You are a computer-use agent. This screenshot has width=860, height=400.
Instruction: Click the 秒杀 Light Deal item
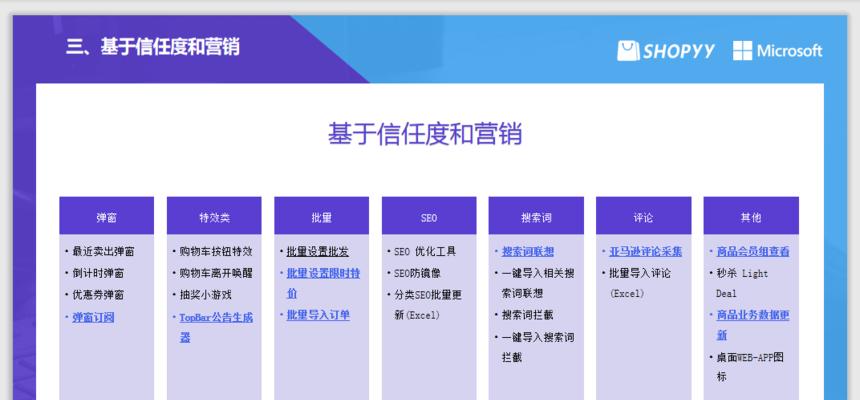point(742,283)
